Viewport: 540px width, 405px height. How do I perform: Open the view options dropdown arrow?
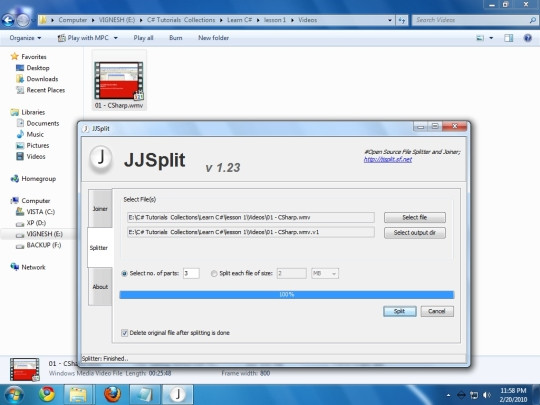coord(491,38)
